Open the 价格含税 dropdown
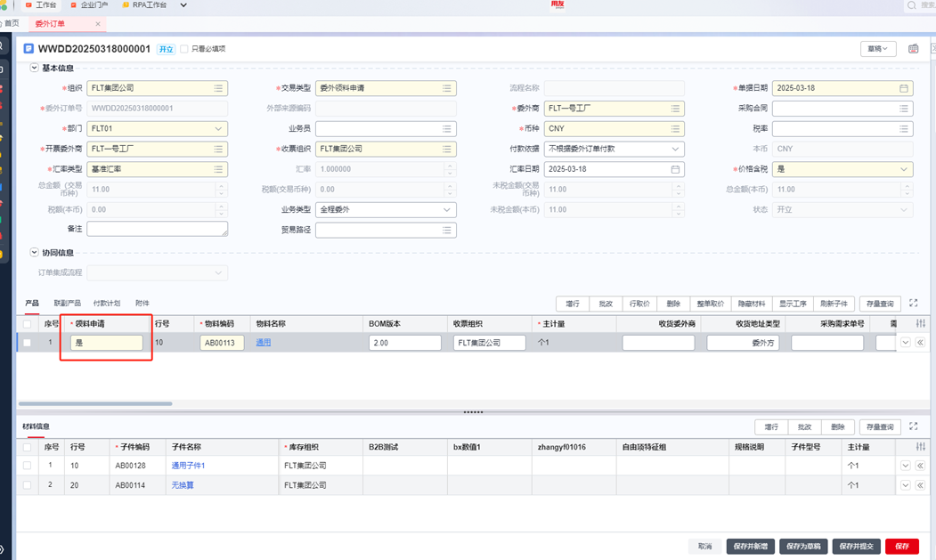This screenshot has height=560, width=936. [904, 169]
